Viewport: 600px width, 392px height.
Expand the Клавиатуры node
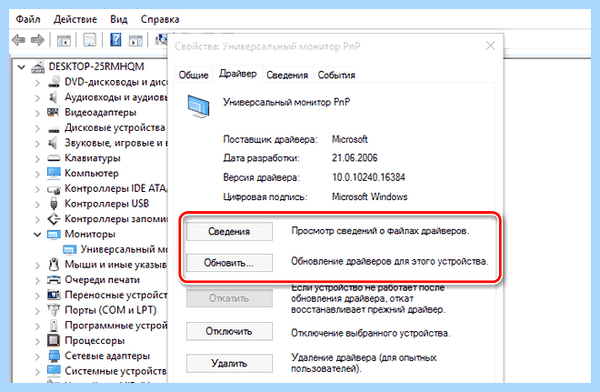pos(37,158)
